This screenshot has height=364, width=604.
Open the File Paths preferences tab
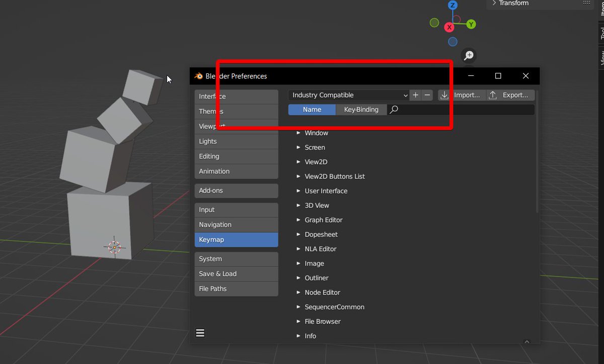236,289
